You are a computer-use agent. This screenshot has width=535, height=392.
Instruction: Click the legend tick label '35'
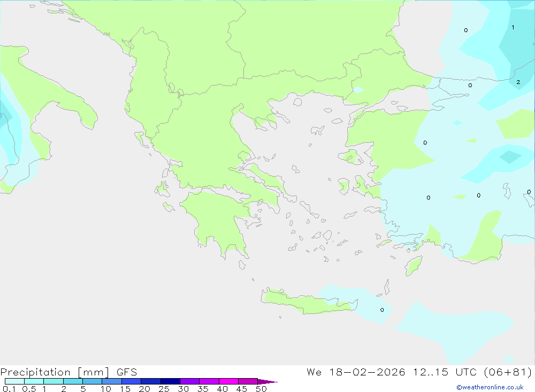point(203,389)
